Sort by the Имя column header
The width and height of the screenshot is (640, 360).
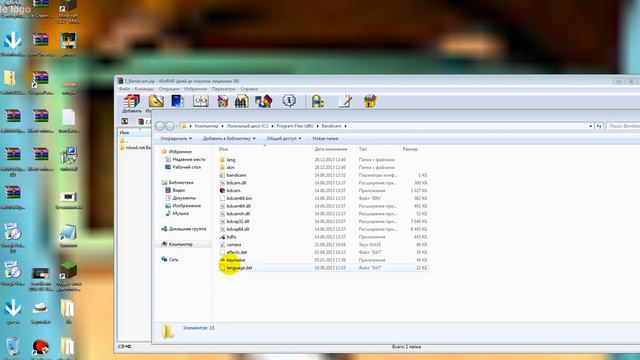223,149
